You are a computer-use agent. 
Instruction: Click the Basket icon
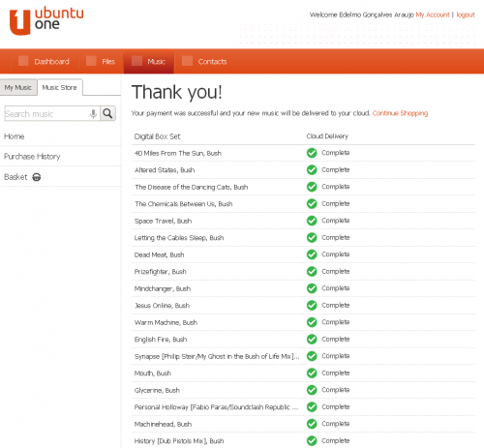(x=37, y=177)
